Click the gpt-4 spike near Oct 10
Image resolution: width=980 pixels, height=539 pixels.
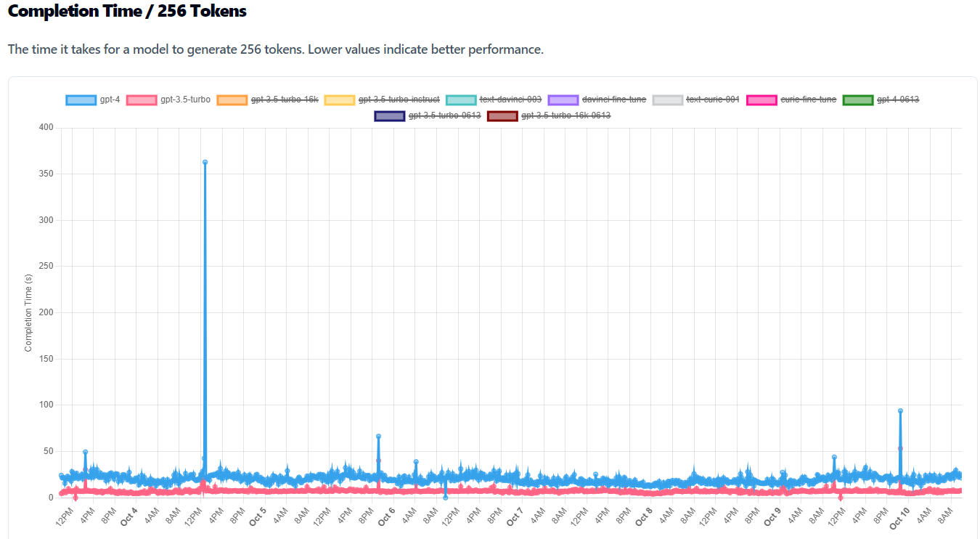click(x=899, y=412)
